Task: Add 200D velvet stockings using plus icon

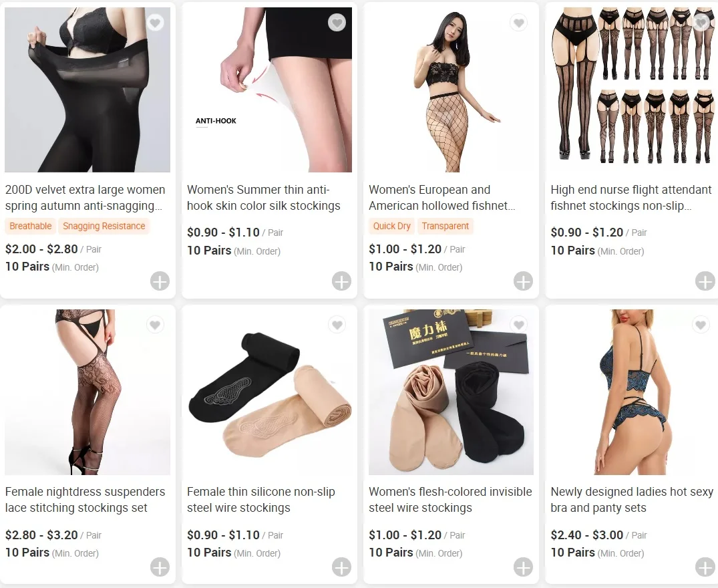Action: (x=160, y=281)
